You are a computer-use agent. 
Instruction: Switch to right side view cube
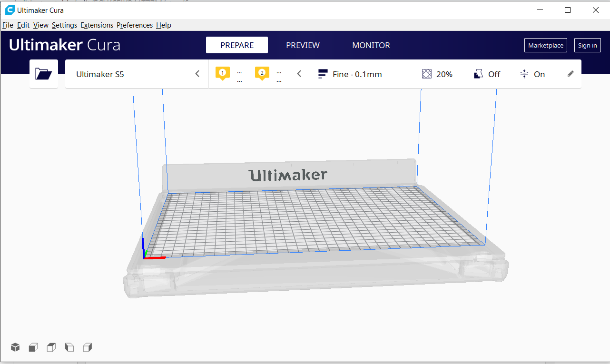88,347
